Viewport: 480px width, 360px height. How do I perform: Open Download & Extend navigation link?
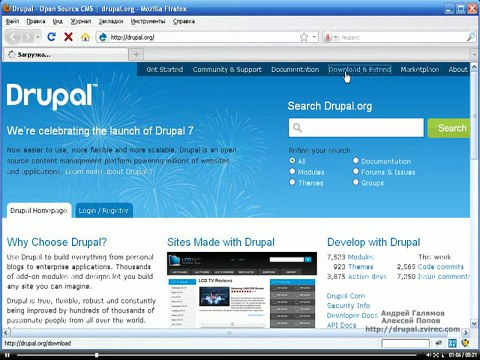coord(360,69)
